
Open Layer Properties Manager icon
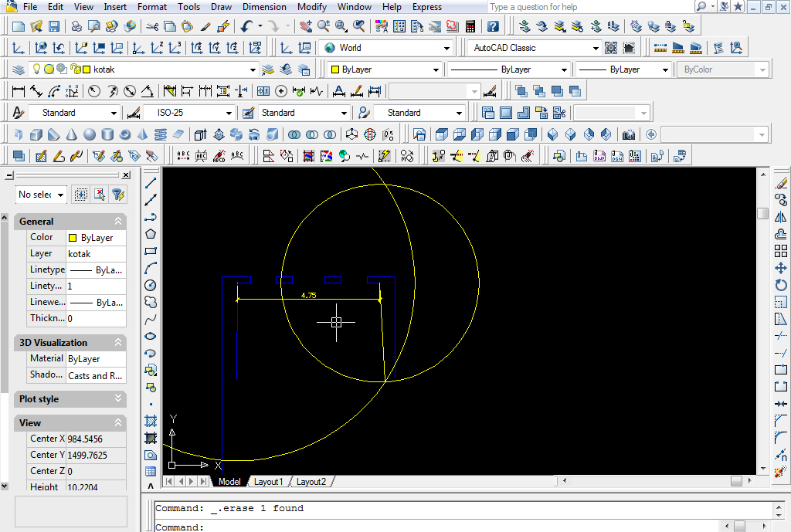pos(19,69)
